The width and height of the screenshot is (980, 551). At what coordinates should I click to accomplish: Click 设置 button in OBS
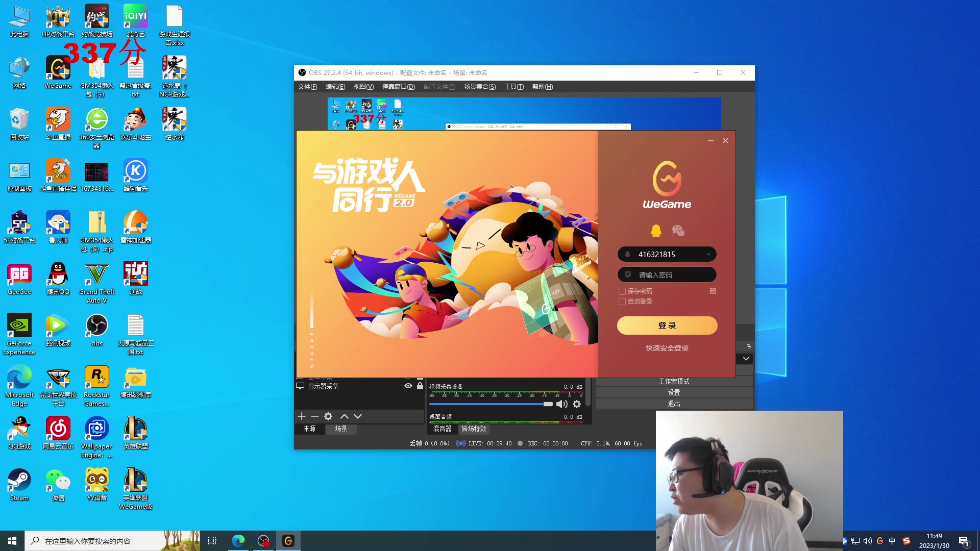pyautogui.click(x=674, y=393)
